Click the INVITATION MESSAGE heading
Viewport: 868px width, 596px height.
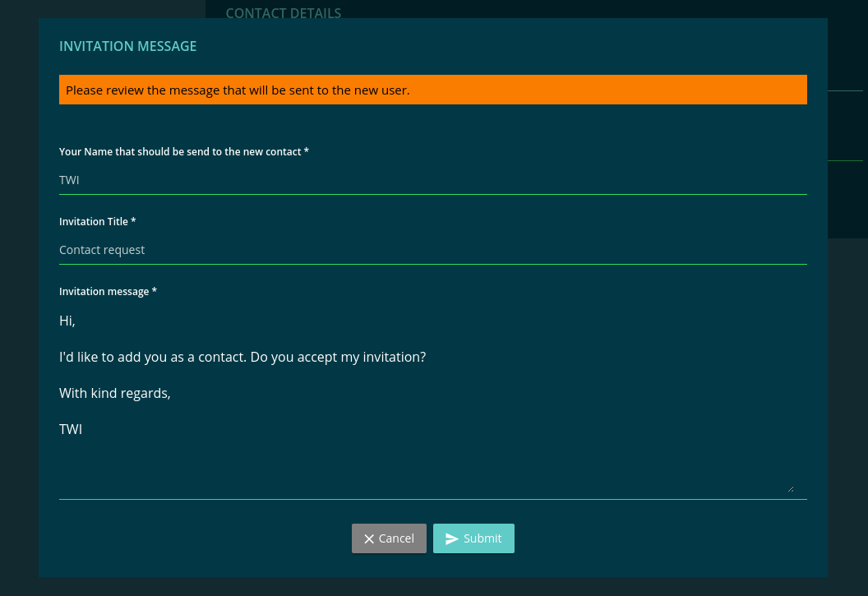[x=128, y=46]
